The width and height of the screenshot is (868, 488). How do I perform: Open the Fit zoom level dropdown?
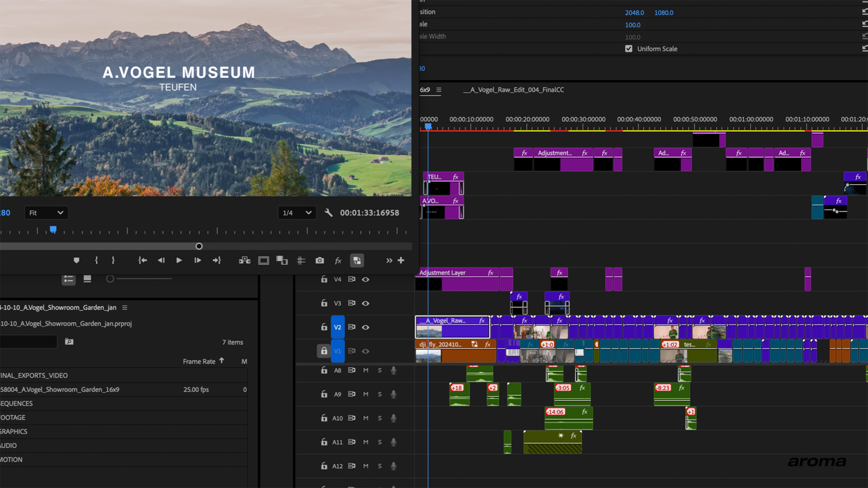(x=46, y=213)
